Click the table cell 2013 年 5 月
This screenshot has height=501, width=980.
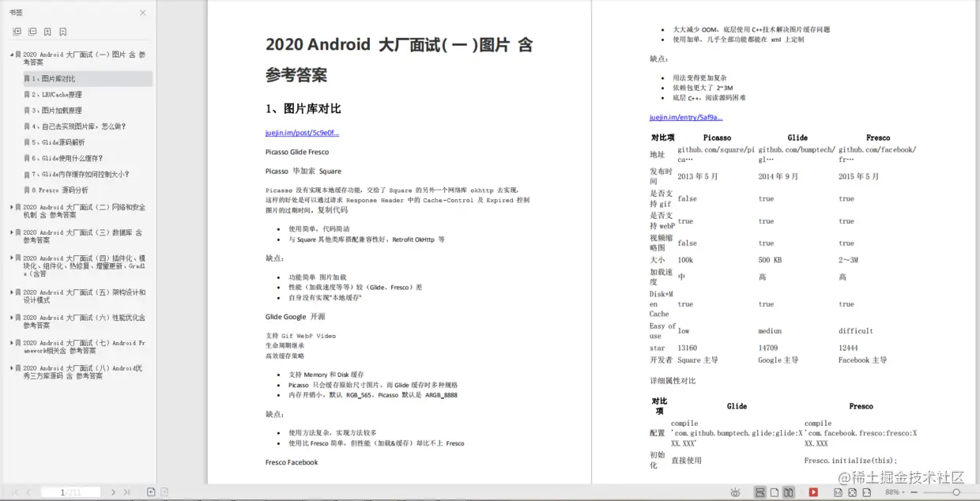698,176
